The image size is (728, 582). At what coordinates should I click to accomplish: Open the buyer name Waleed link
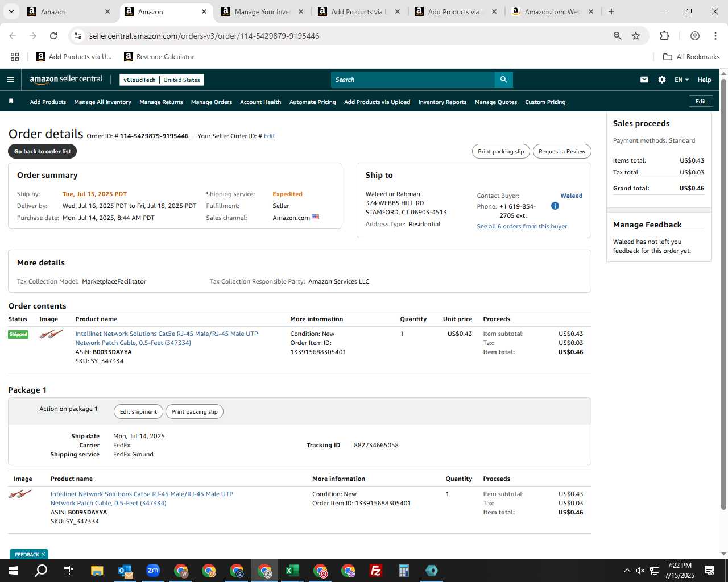pyautogui.click(x=571, y=196)
